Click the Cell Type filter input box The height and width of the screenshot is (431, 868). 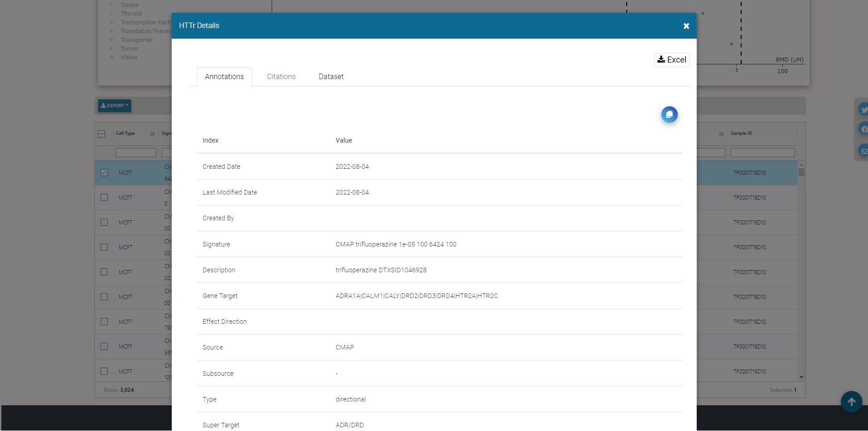(x=136, y=152)
